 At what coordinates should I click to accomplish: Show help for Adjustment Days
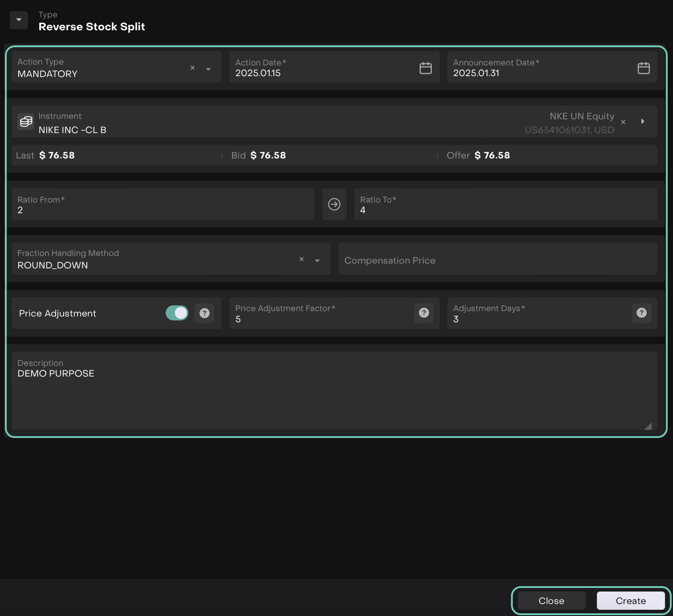tap(641, 313)
